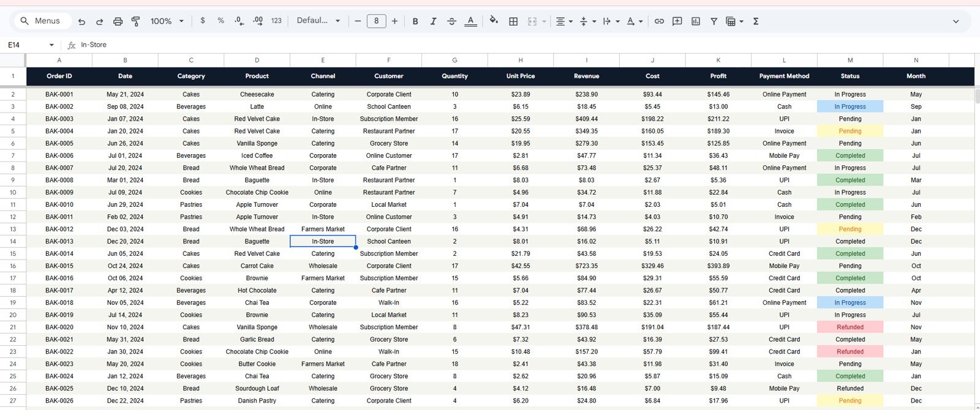
Task: Click the Name box showing E14
Action: (26, 45)
